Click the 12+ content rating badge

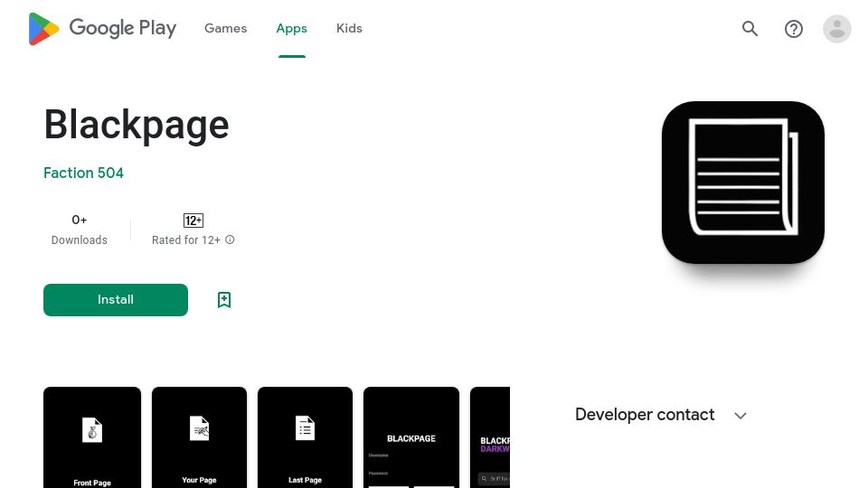coord(193,221)
